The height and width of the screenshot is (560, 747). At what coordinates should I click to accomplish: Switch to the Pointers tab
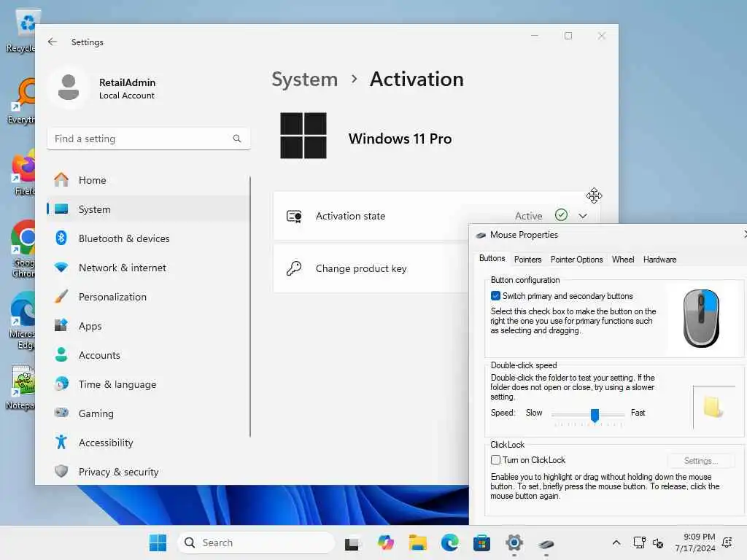pos(528,260)
